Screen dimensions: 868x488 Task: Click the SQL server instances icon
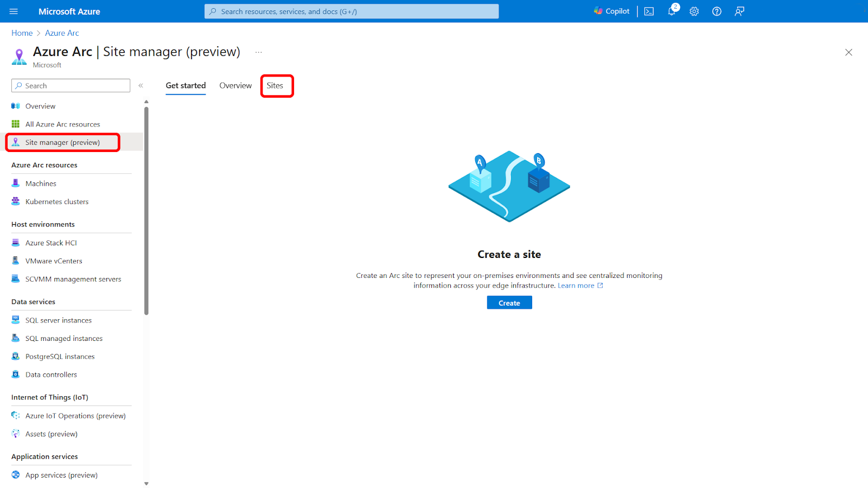(x=16, y=320)
